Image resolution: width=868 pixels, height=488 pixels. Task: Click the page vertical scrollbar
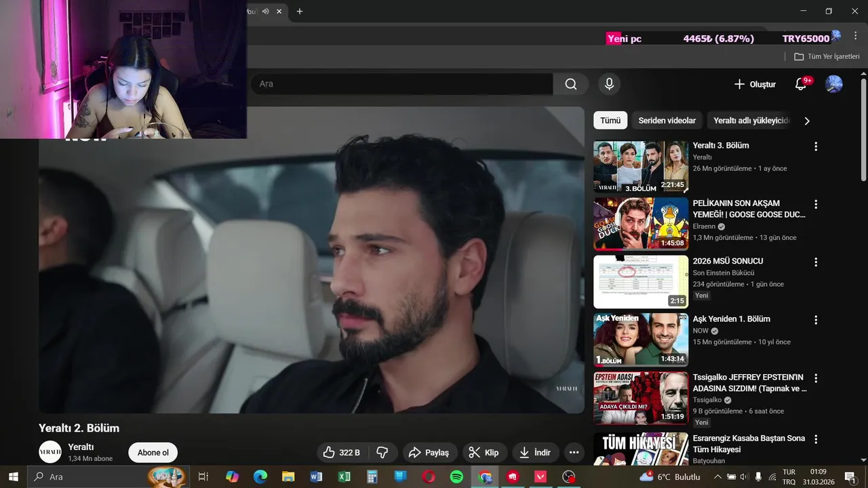[863, 129]
